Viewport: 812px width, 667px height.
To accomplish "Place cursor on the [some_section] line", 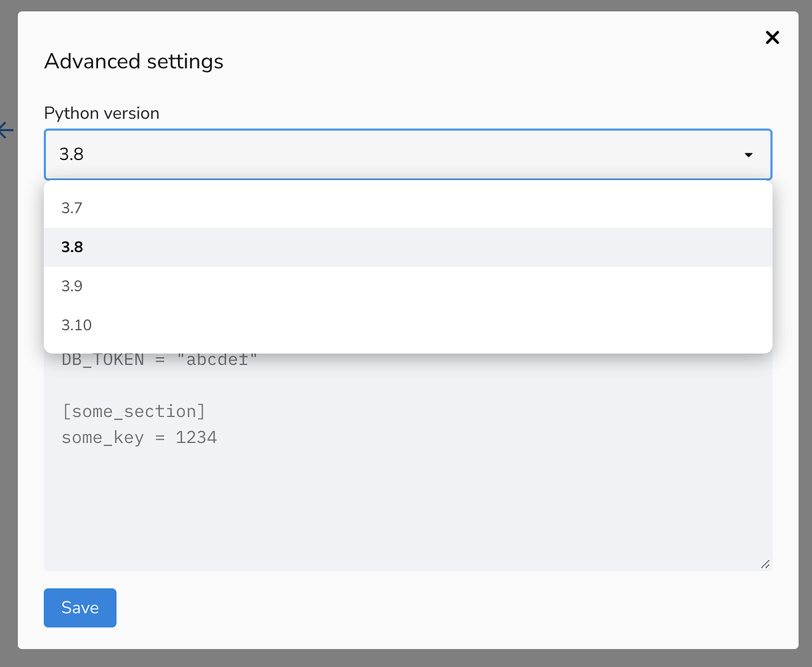I will tap(133, 412).
